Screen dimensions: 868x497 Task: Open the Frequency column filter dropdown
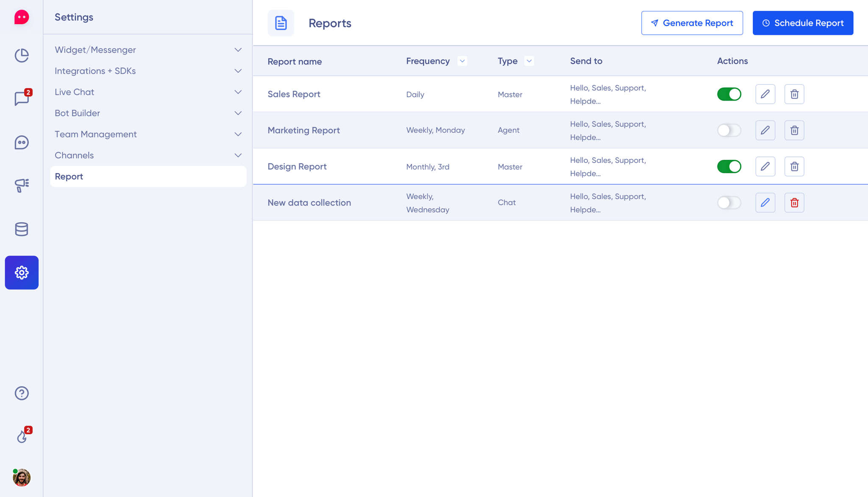[x=462, y=61]
